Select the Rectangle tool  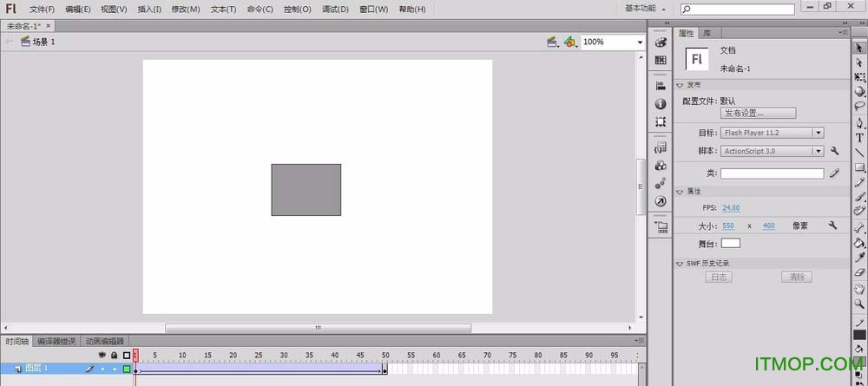[x=859, y=167]
